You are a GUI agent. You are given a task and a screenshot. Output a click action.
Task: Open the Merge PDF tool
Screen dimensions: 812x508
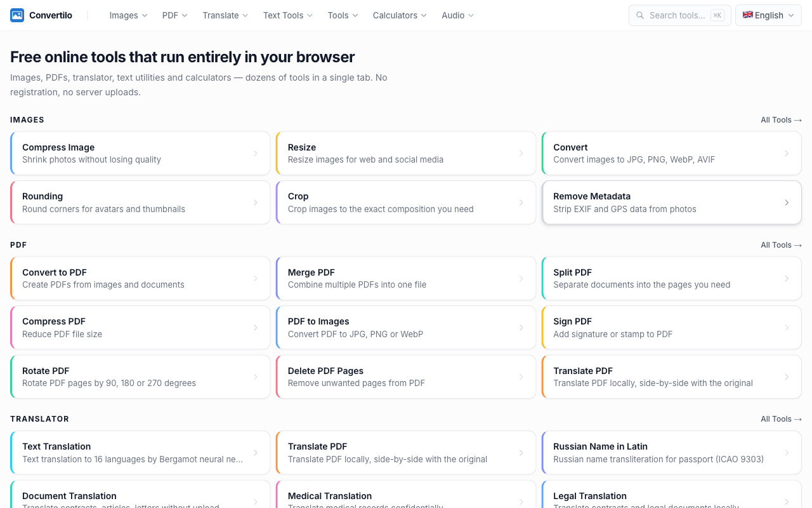(406, 278)
